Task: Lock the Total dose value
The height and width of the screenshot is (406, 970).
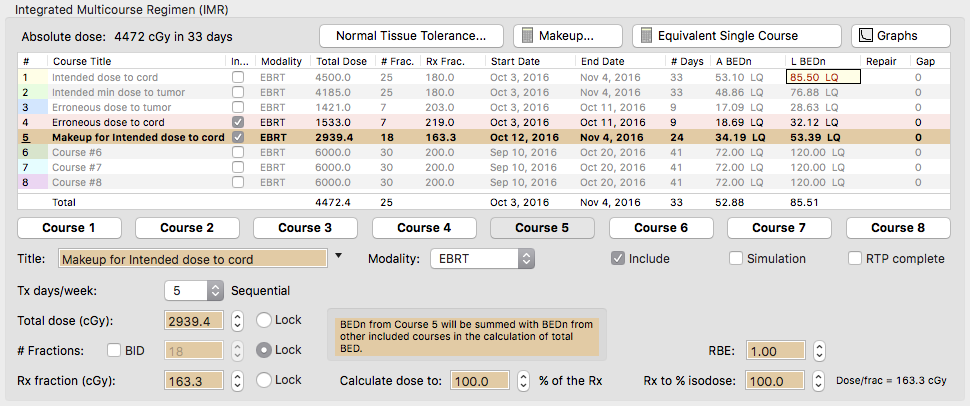Action: (x=264, y=320)
